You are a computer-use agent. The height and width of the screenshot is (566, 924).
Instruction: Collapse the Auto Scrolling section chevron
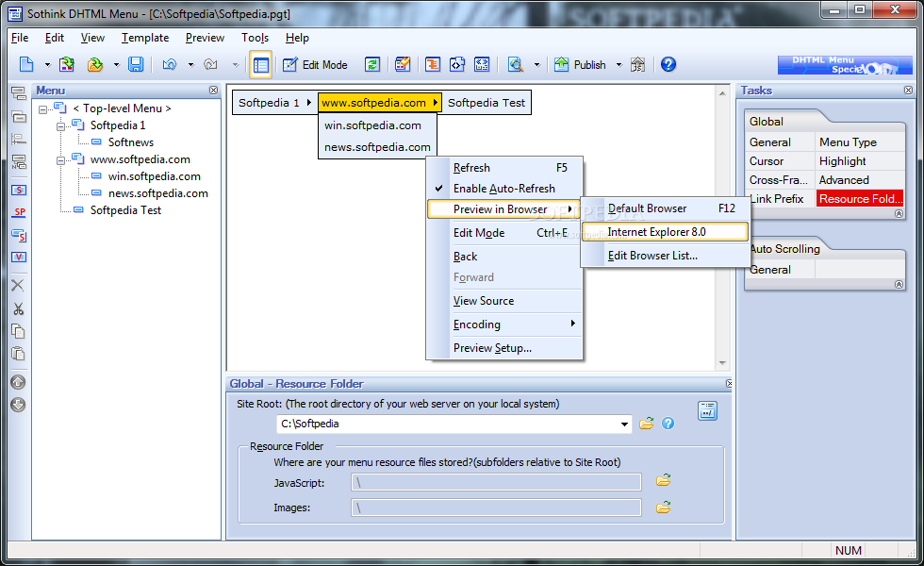point(899,284)
